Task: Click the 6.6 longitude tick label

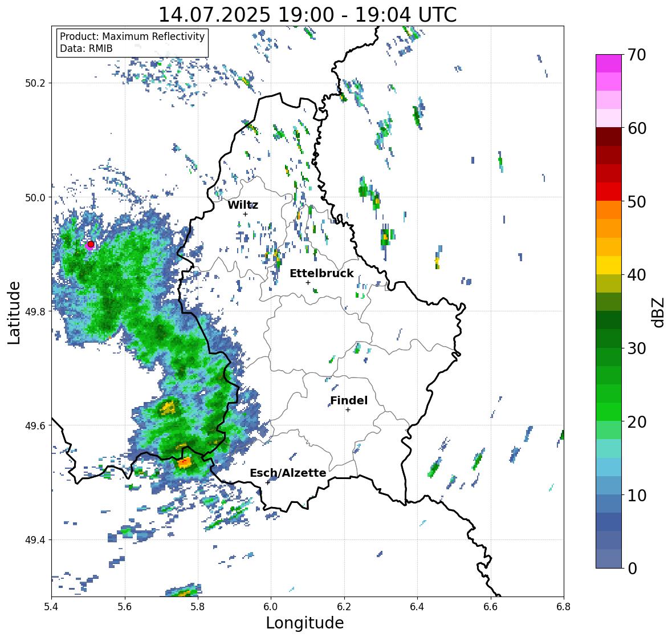Action: tap(490, 606)
